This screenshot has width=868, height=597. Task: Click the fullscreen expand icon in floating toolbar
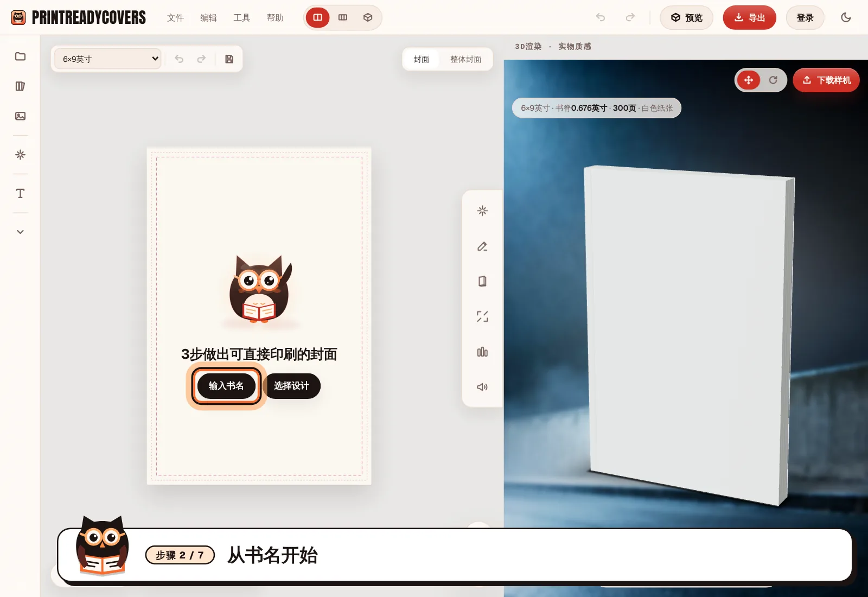point(482,316)
